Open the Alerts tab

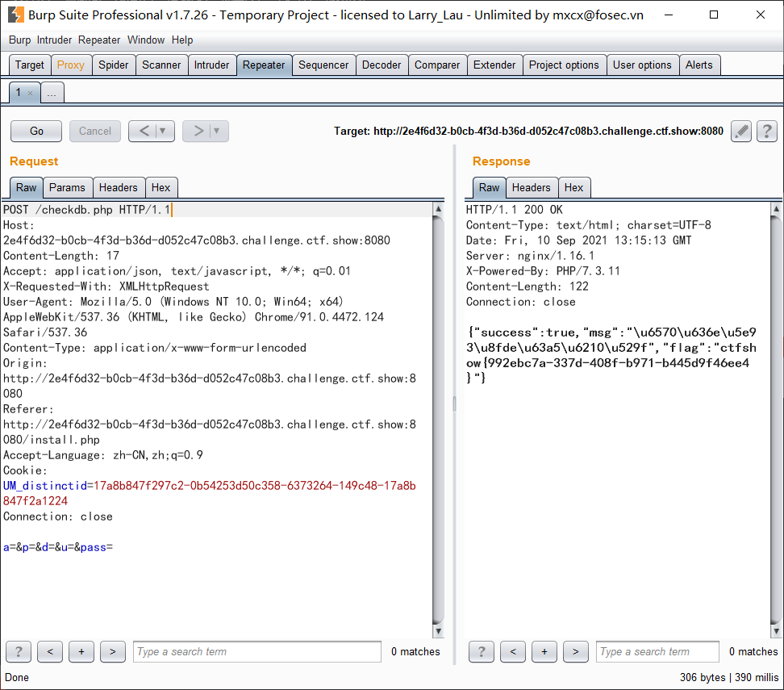pyautogui.click(x=699, y=65)
